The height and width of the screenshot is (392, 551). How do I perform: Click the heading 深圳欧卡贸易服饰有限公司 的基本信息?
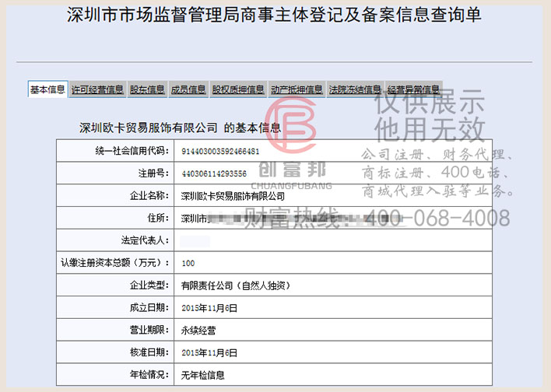(x=180, y=128)
